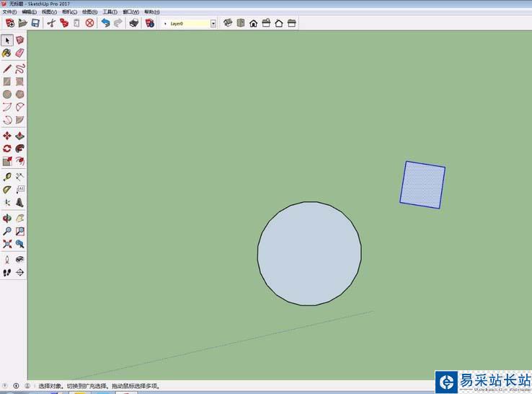
Task: Click the Previous view zoom tool
Action: [19, 244]
